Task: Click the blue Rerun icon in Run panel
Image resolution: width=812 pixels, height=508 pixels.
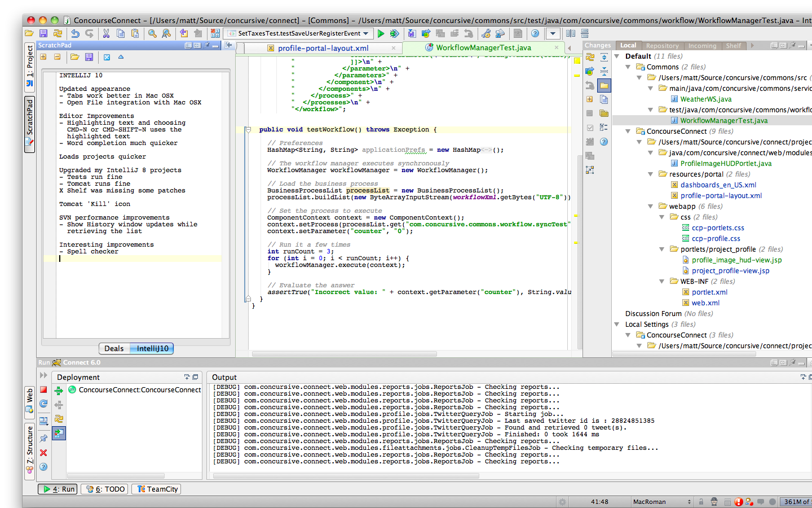Action: point(43,404)
